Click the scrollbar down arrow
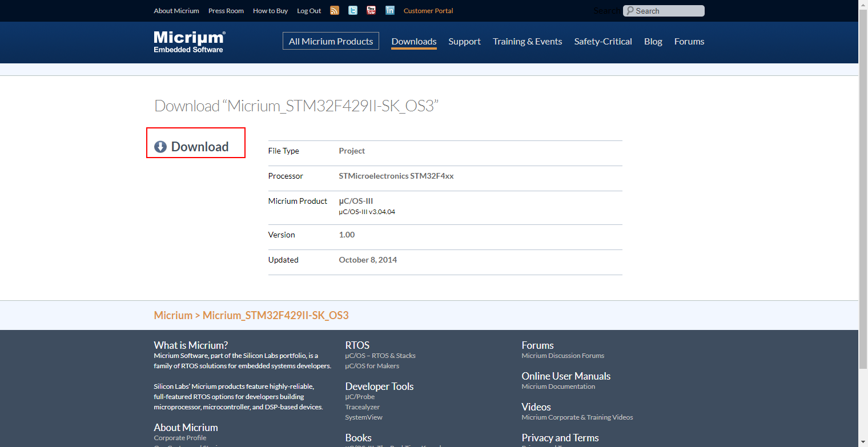This screenshot has width=868, height=447. pyautogui.click(x=863, y=442)
